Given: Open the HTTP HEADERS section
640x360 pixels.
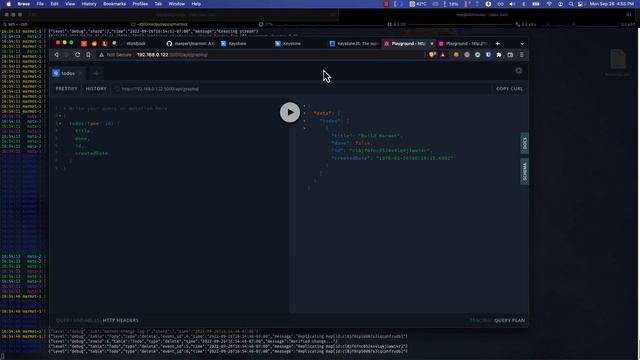Looking at the screenshot, I should click(x=120, y=320).
